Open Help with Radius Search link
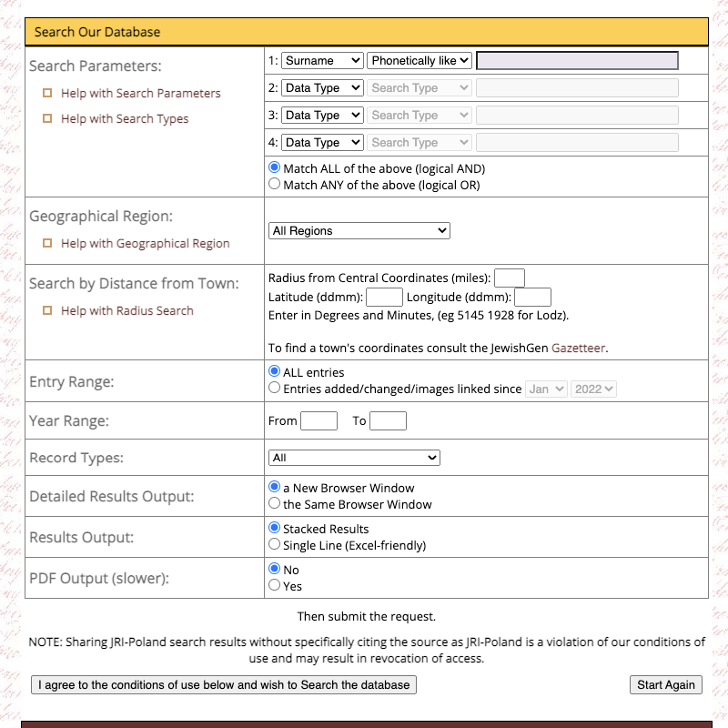 tap(126, 310)
